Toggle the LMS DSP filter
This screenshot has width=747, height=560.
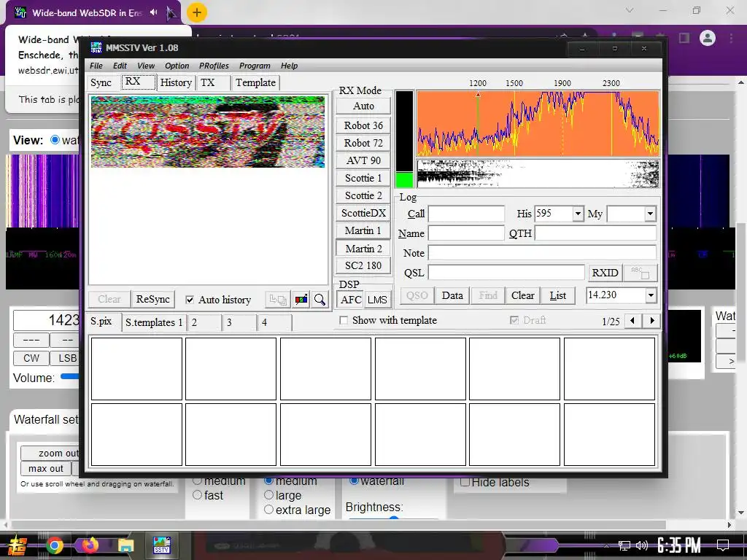377,300
